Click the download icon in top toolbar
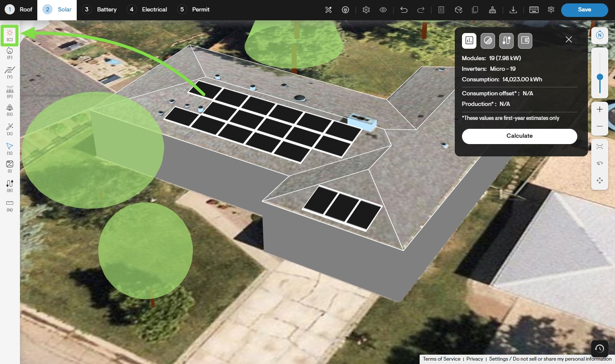 [x=513, y=10]
